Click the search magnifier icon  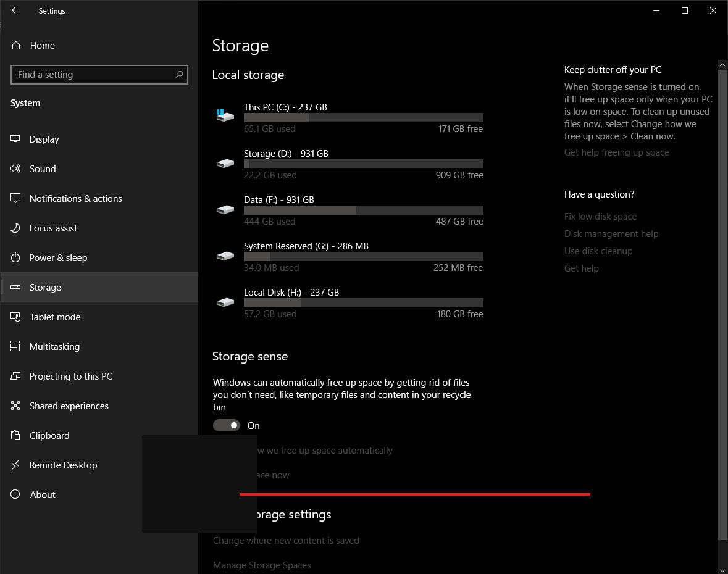pos(178,75)
